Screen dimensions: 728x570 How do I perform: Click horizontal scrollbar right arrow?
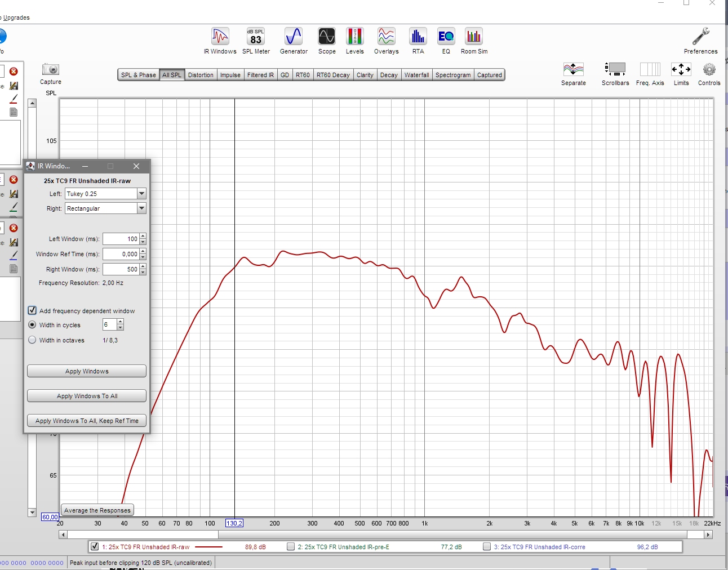(708, 535)
